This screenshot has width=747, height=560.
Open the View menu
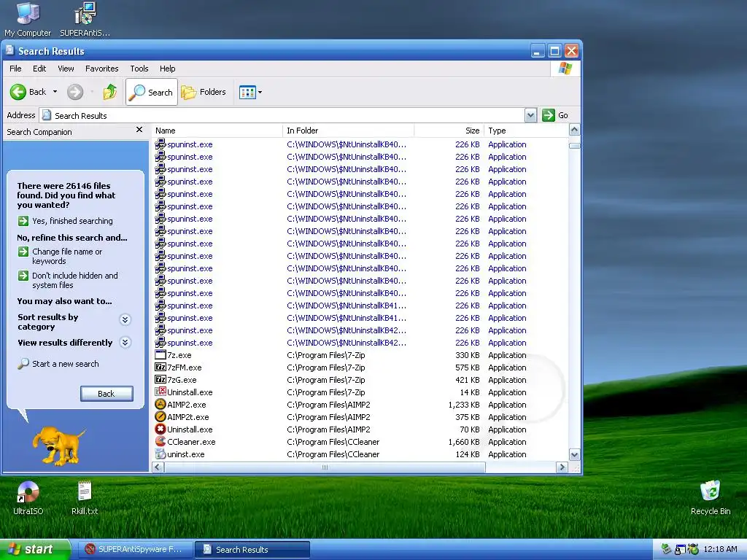click(66, 69)
